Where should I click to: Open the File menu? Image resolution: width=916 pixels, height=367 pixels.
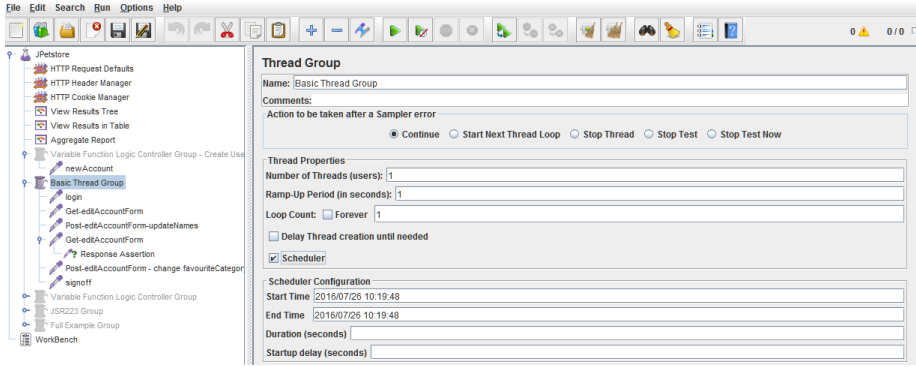click(13, 8)
